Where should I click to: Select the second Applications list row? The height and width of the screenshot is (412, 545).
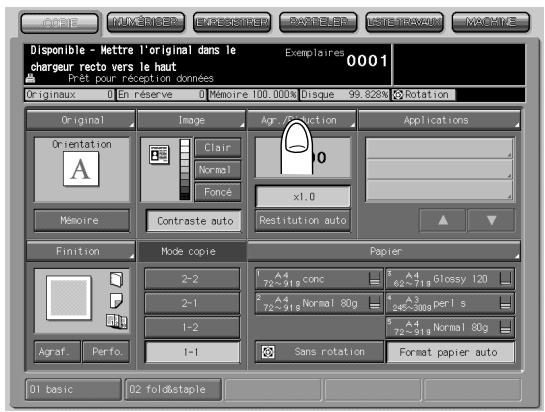pos(439,169)
